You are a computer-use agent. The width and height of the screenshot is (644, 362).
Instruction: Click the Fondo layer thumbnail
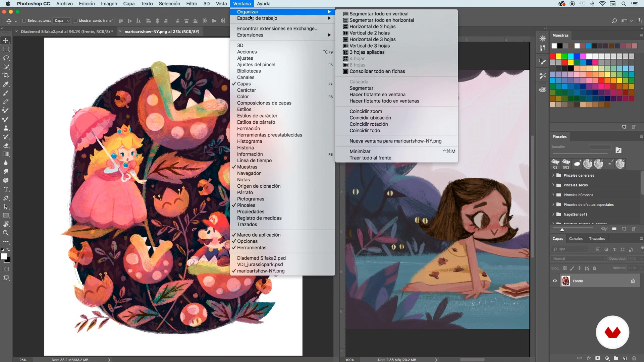(566, 281)
